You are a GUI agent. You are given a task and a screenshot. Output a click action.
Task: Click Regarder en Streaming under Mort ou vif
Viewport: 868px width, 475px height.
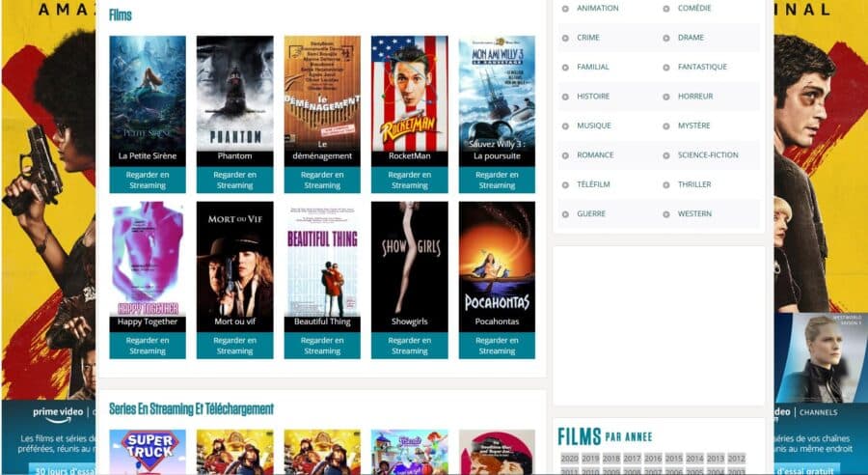(234, 346)
